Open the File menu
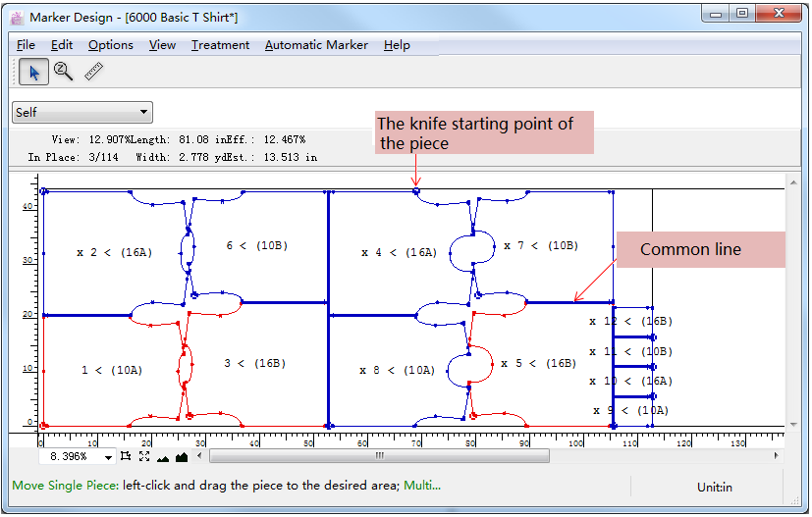The image size is (812, 517). pos(26,45)
